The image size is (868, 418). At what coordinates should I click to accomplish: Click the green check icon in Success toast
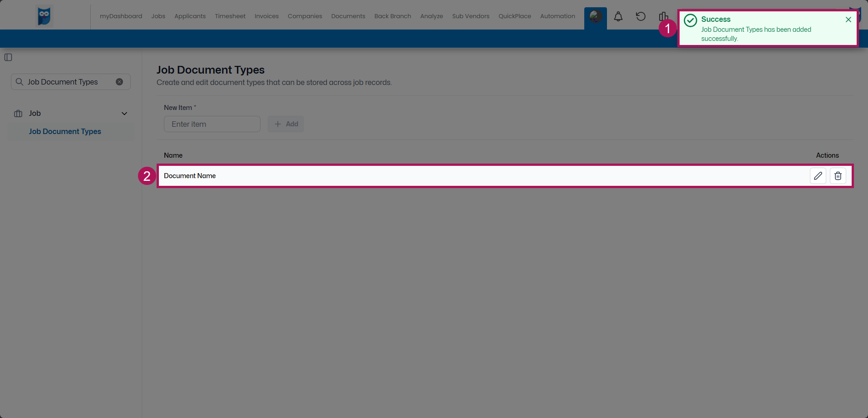[x=690, y=20]
